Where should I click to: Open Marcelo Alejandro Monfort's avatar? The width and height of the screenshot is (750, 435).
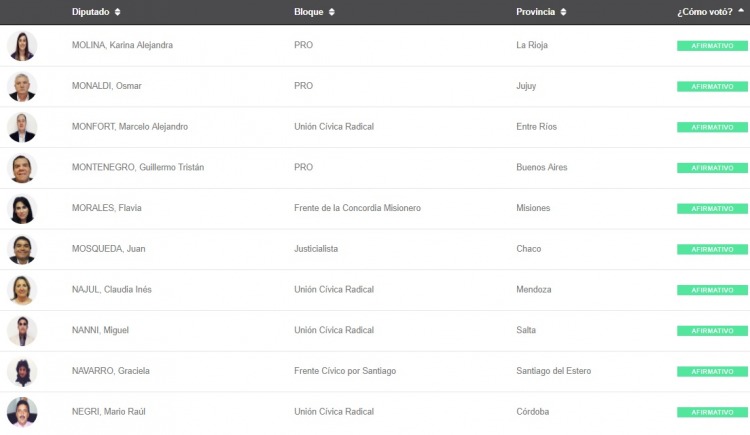pos(22,127)
